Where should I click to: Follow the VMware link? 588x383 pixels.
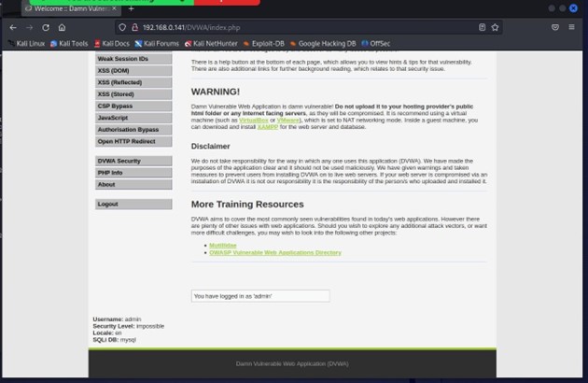click(288, 121)
